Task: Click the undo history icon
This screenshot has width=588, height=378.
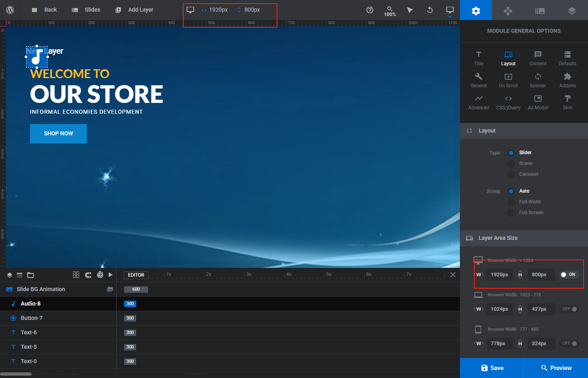Action: pyautogui.click(x=430, y=10)
